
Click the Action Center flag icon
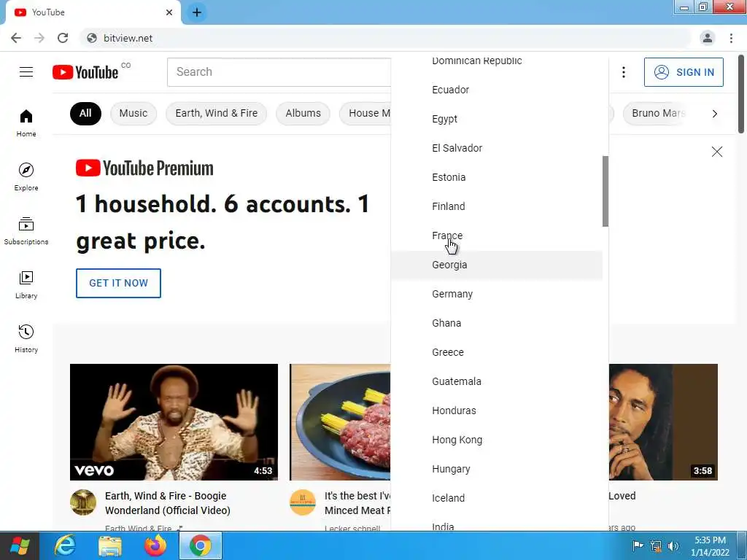(x=638, y=545)
